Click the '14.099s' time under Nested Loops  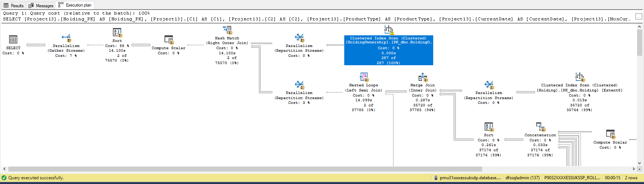(x=364, y=100)
